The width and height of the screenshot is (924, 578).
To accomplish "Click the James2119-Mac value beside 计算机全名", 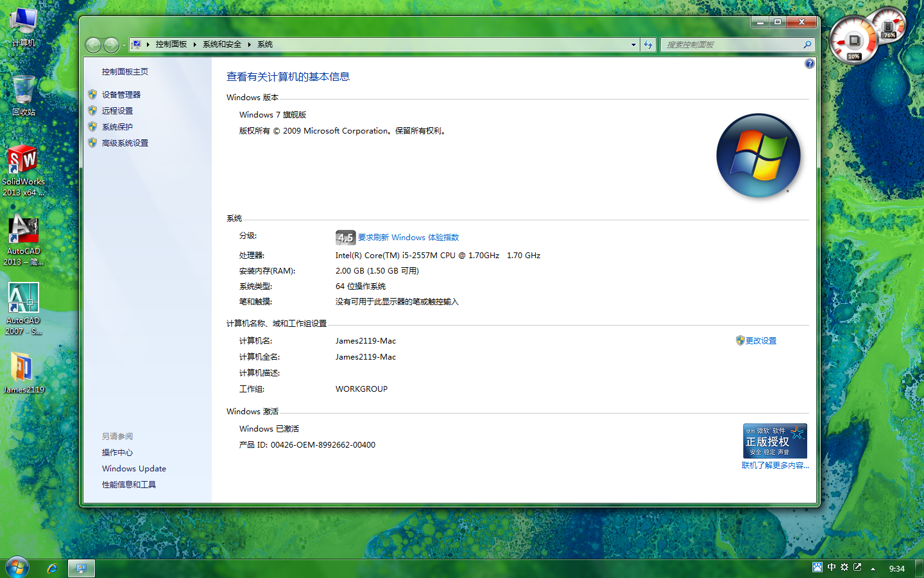I will point(366,356).
